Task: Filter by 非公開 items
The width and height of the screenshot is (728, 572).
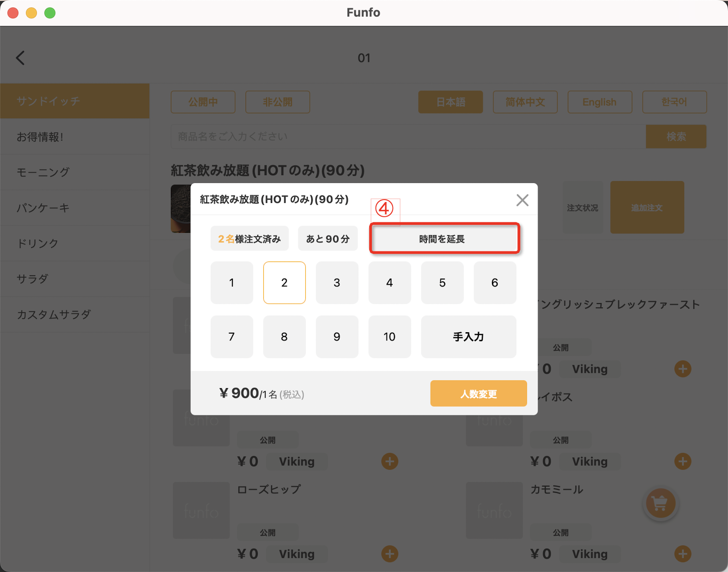Action: click(278, 102)
